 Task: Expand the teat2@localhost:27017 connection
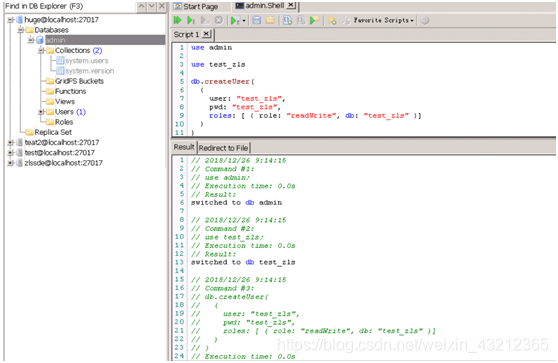click(x=11, y=142)
